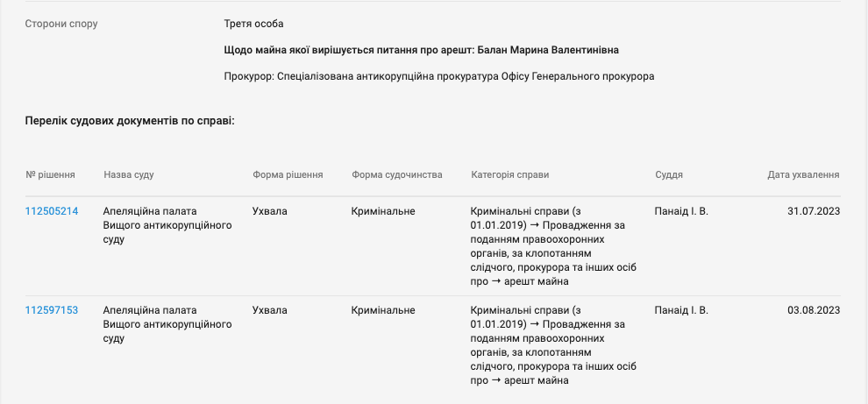Image resolution: width=868 pixels, height=404 pixels.
Task: Click the 'Третя особа' text
Action: (253, 24)
